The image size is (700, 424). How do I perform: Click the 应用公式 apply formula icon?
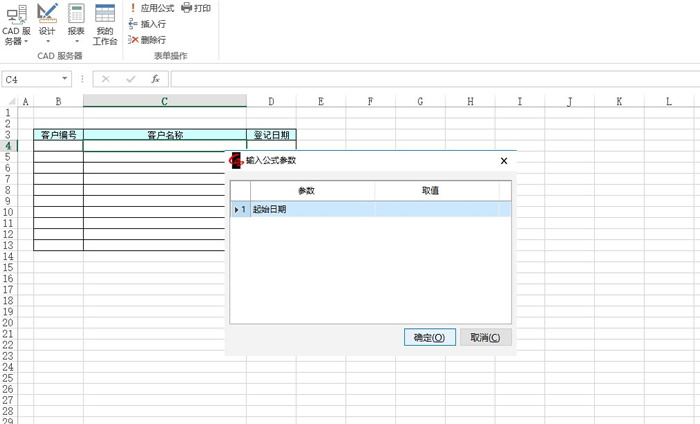coord(133,8)
